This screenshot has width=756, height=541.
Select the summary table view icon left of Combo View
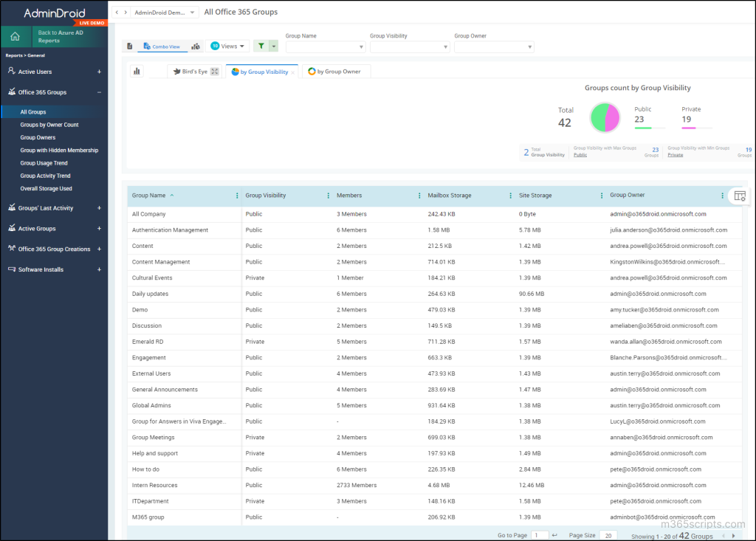130,45
